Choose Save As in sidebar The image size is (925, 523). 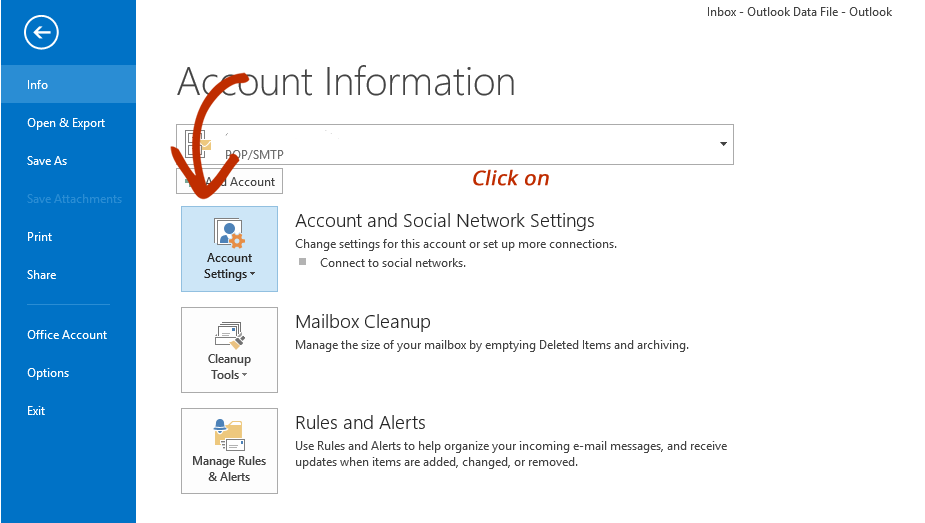(x=68, y=160)
